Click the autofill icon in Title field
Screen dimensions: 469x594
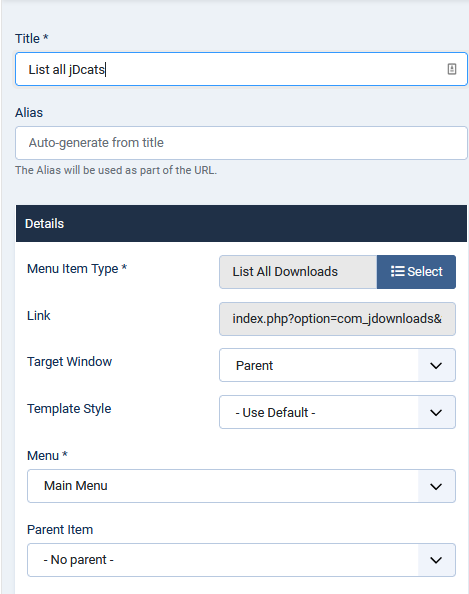click(x=452, y=69)
